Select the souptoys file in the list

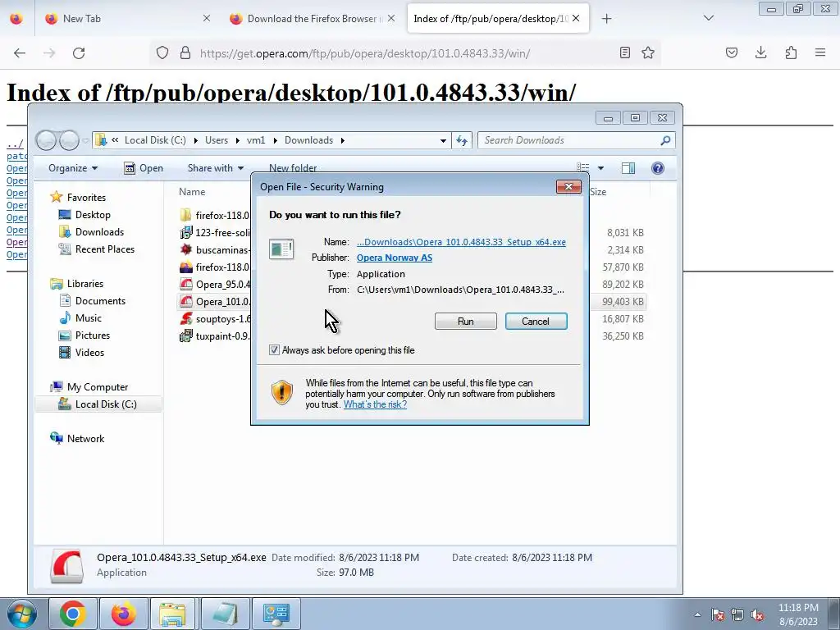[x=216, y=319]
